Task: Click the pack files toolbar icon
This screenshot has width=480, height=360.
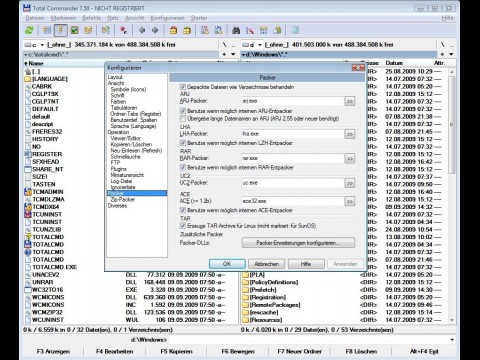Action: coord(173,30)
